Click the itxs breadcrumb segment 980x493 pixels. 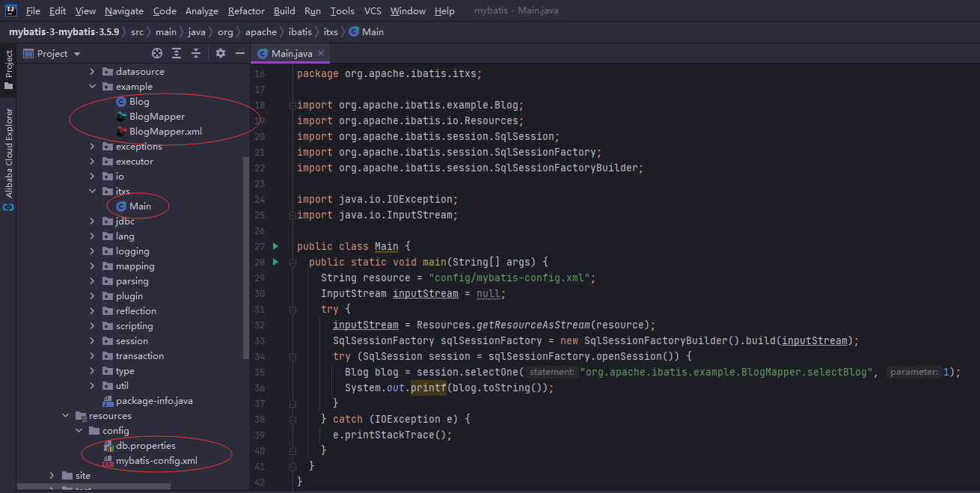tap(331, 32)
